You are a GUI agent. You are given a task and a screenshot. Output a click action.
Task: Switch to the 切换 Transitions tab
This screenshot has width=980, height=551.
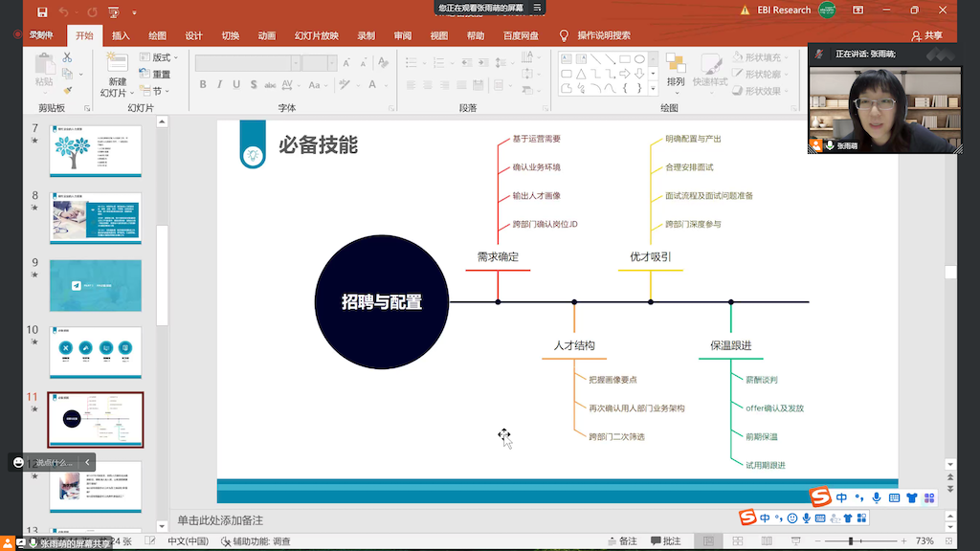(230, 35)
